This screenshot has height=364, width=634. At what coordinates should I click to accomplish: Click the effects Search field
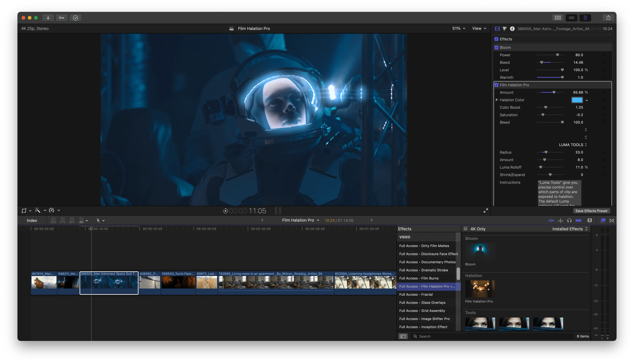493,336
